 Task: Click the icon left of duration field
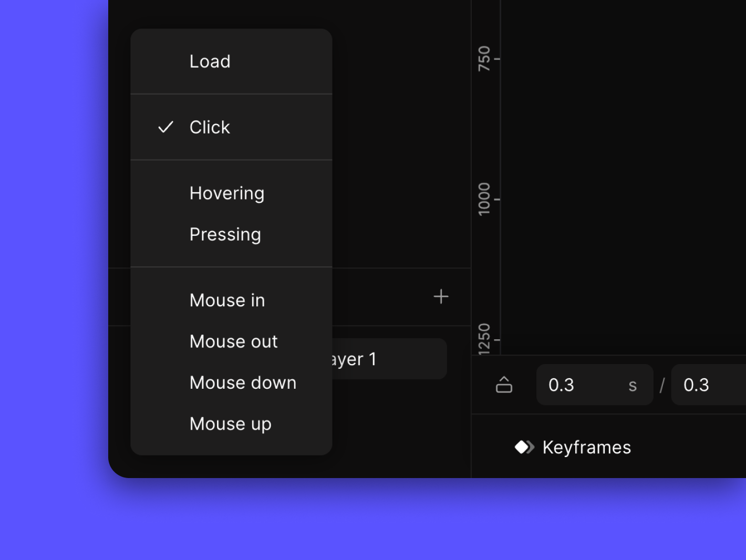504,385
